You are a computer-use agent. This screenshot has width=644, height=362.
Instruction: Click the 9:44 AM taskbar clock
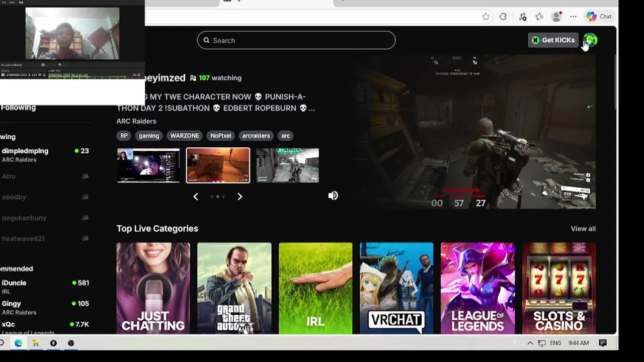(579, 343)
